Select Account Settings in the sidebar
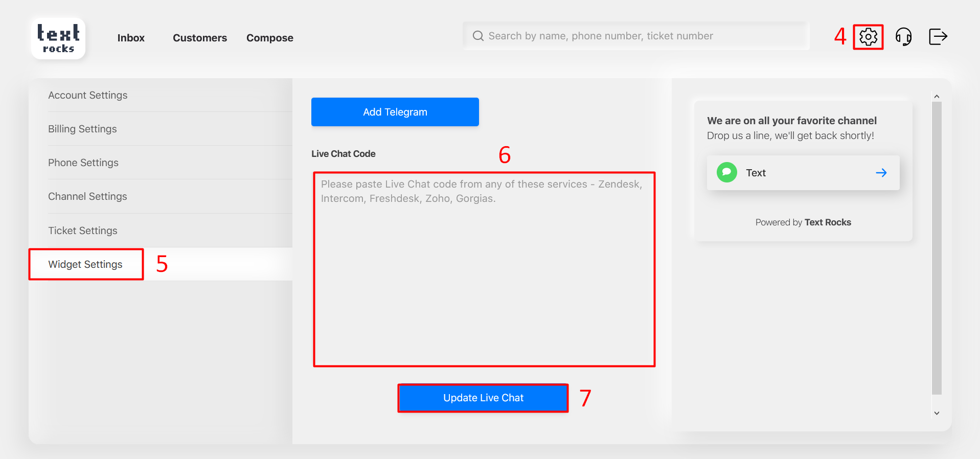The width and height of the screenshot is (980, 459). [88, 96]
